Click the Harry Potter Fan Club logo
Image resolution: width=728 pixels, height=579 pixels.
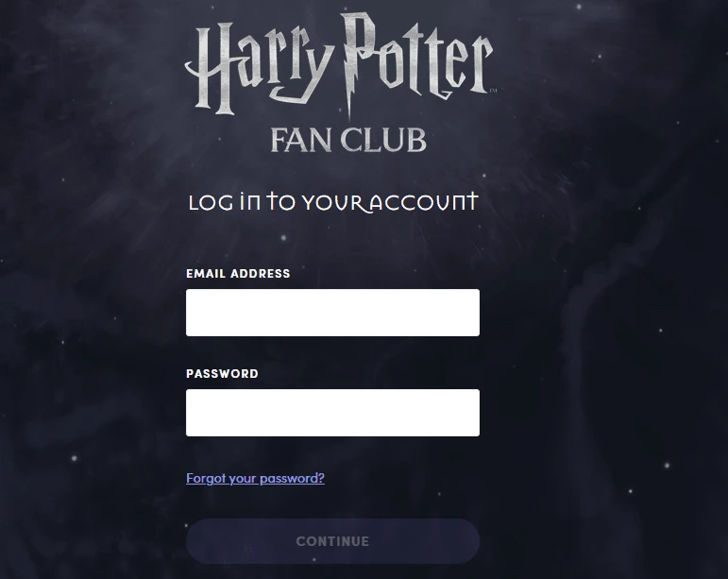coord(340,83)
